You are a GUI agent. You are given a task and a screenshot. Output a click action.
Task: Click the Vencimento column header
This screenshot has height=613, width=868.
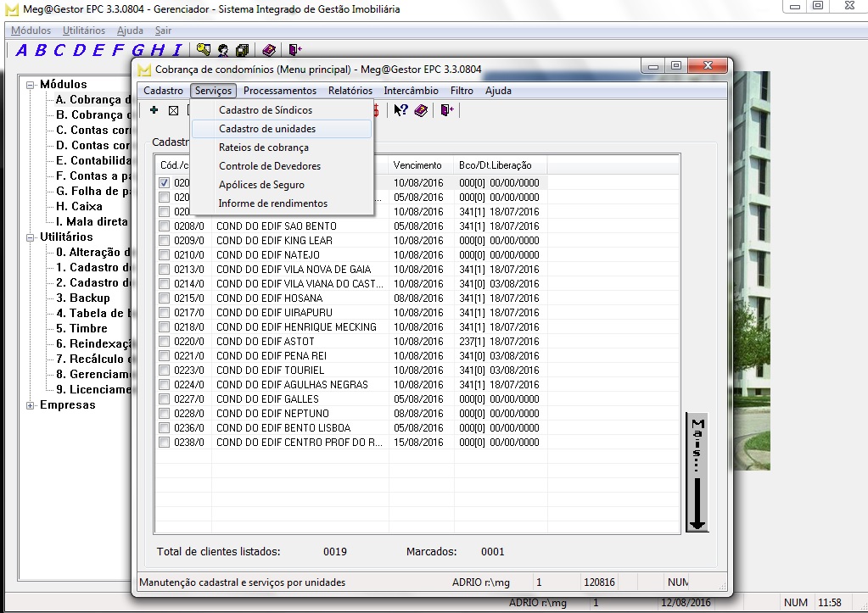pyautogui.click(x=417, y=165)
